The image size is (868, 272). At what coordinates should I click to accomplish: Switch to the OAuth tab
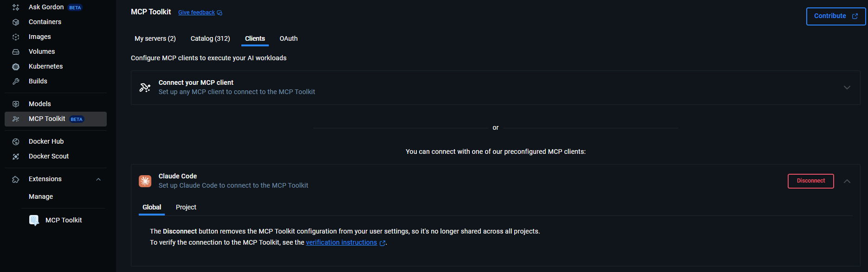tap(289, 38)
